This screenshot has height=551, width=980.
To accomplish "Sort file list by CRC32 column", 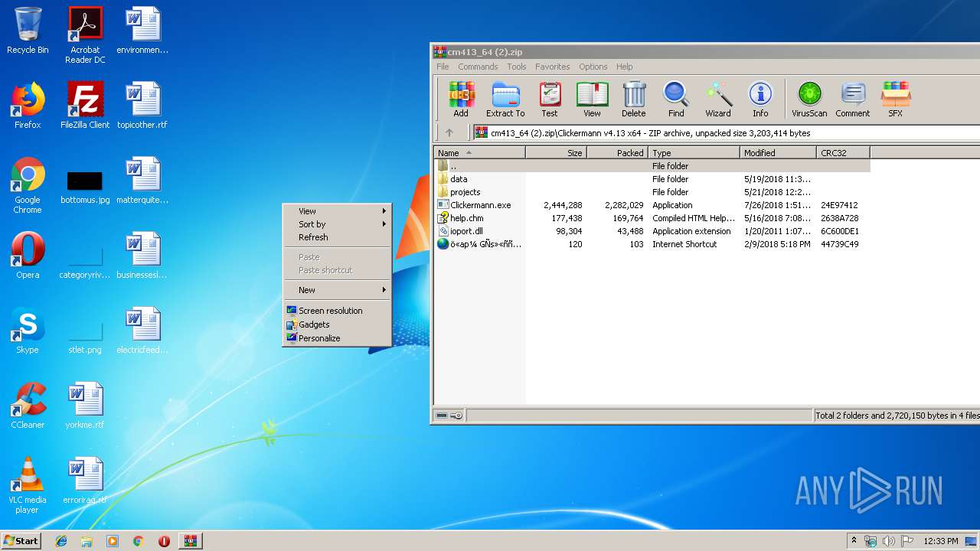I will click(x=843, y=153).
